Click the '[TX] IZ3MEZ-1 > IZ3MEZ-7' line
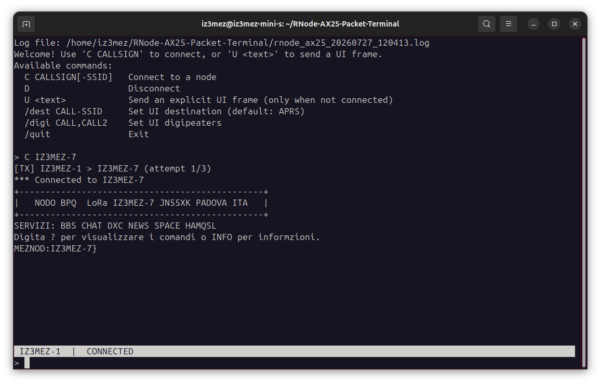Screen dimensions: 600x384 [x=112, y=169]
